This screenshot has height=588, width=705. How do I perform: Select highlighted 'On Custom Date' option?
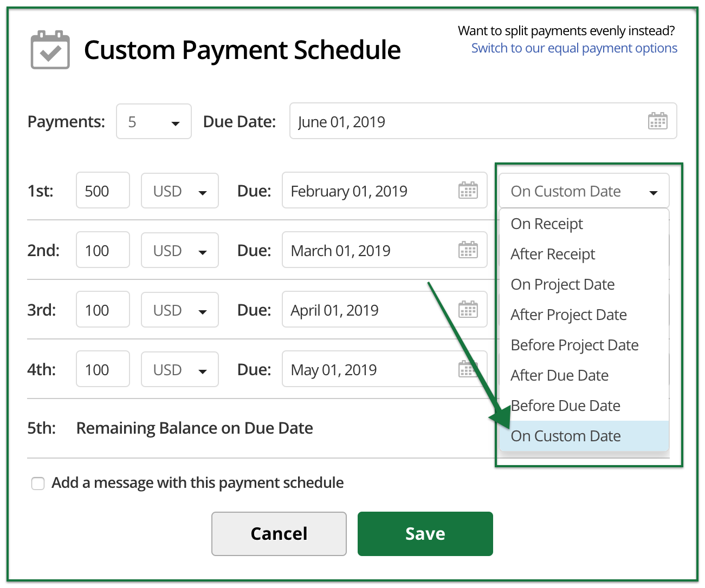pos(566,436)
